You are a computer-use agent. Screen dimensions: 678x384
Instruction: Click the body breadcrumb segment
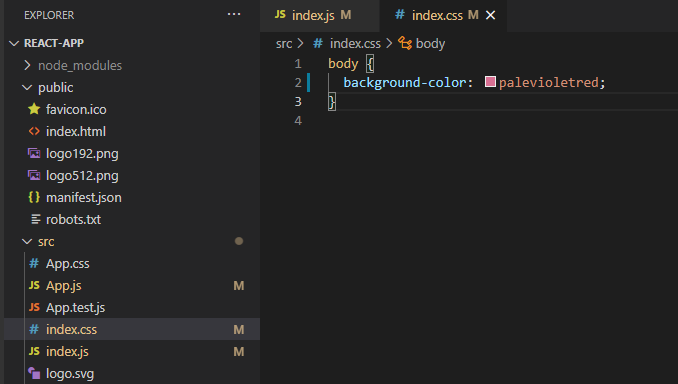click(x=430, y=44)
